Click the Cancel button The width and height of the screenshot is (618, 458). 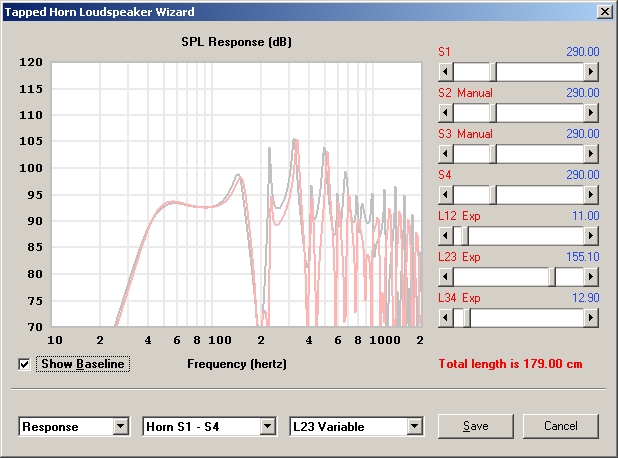(561, 426)
